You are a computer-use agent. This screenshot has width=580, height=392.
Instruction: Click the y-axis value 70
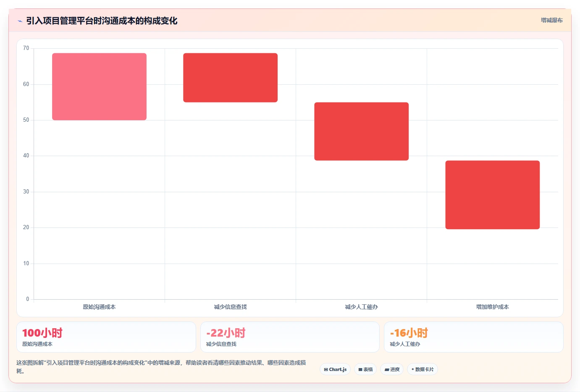tap(26, 48)
